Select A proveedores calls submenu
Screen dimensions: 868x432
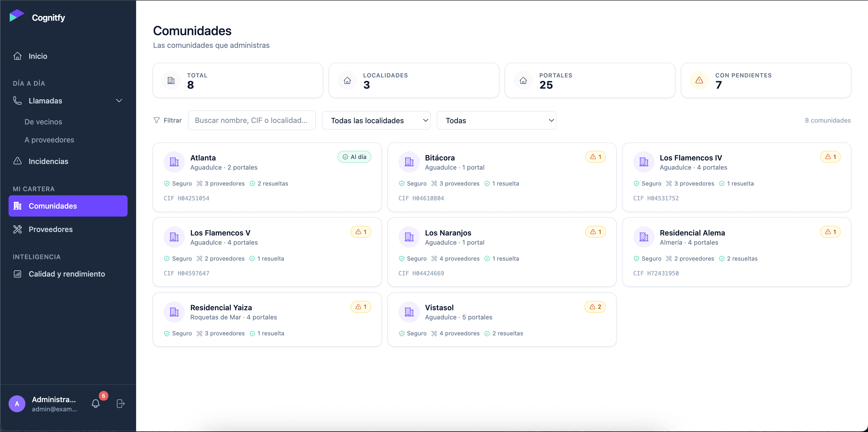tap(49, 139)
